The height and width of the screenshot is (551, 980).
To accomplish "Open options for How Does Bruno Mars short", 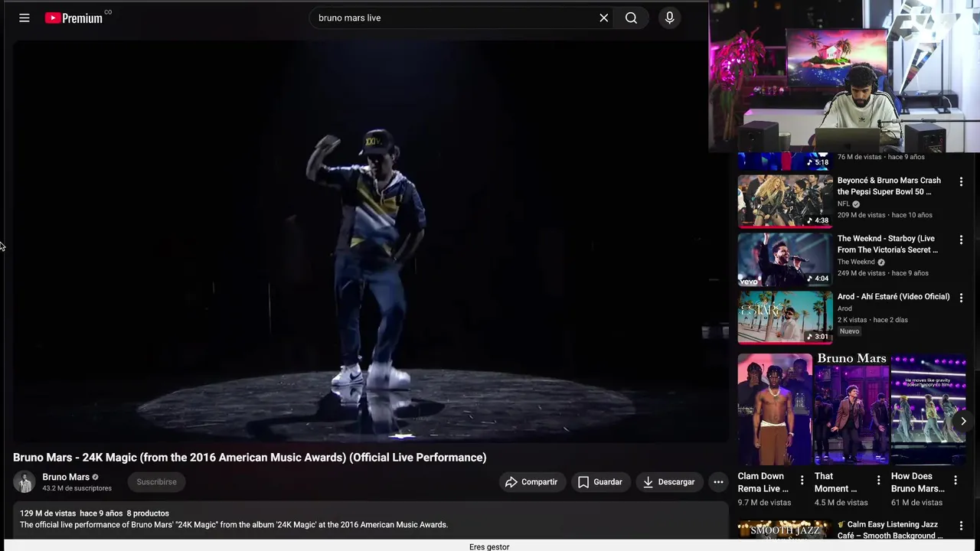I will [x=955, y=481].
